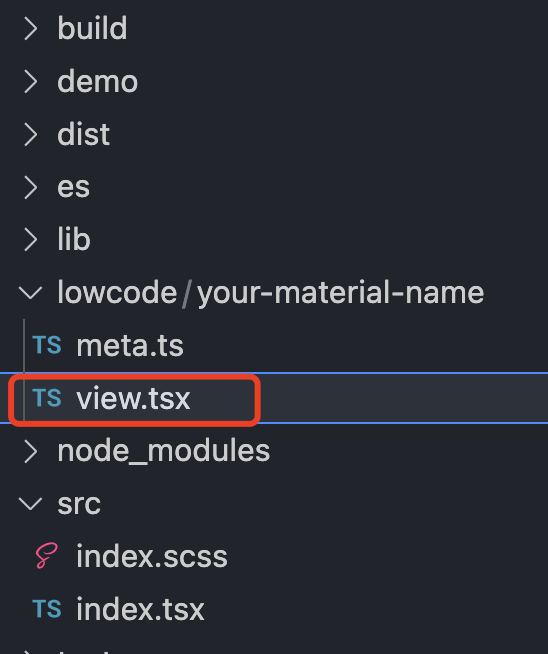Expand the demo folder chevron
Viewport: 548px width, 654px height.
click(x=30, y=81)
